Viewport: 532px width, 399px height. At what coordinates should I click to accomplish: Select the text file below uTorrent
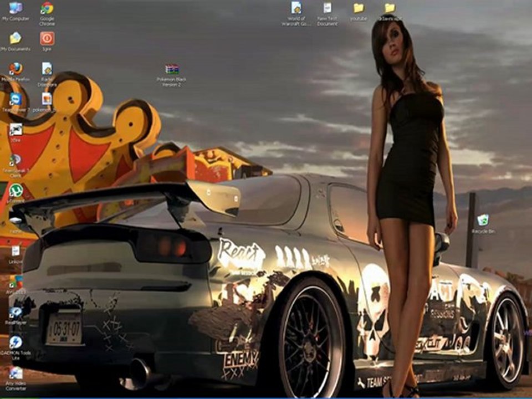coord(16,251)
